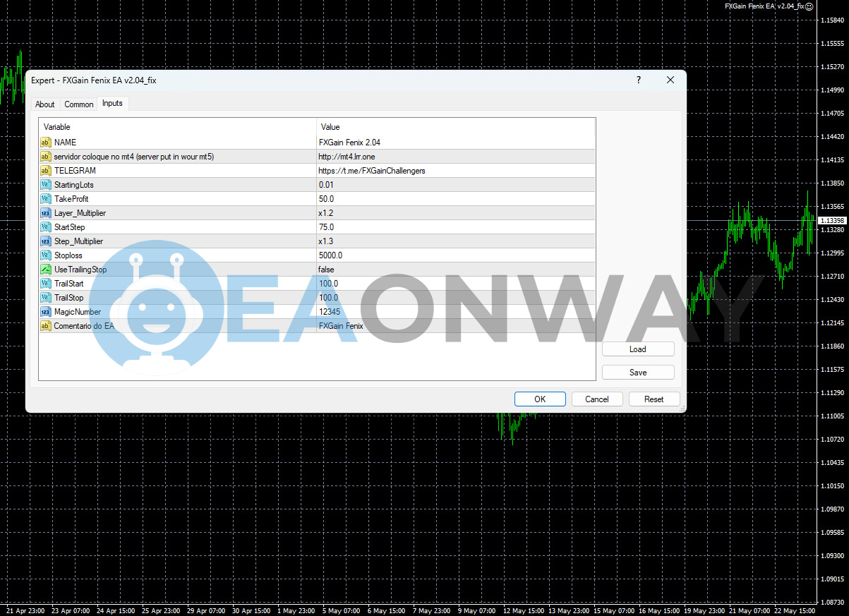Click the icon beside TrailStop variable
This screenshot has width=849, height=616.
(46, 298)
